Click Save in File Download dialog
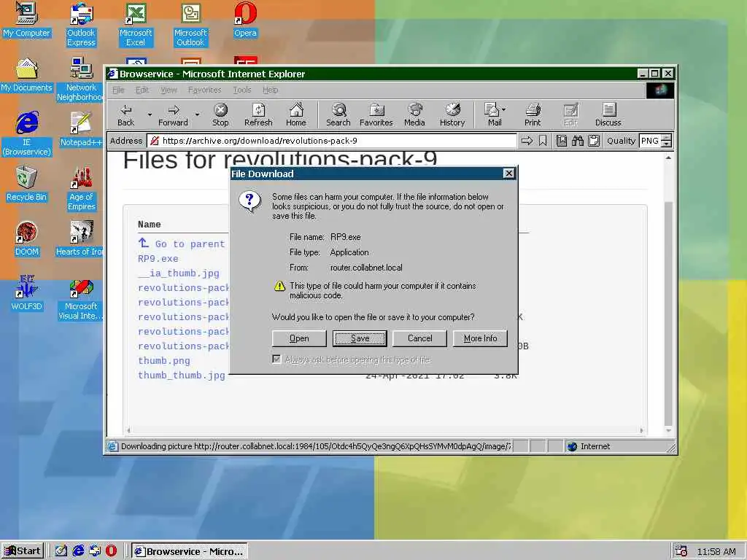This screenshot has width=747, height=560. (360, 338)
